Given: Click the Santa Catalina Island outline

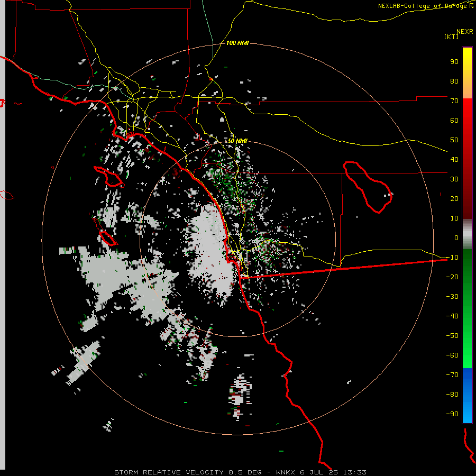Looking at the screenshot, I should click(108, 176).
